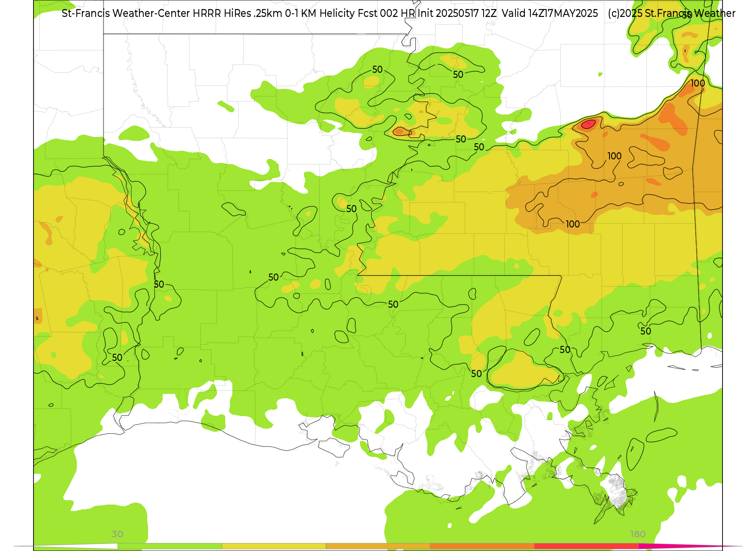Click the white arrow at the color bar's low end
Image resolution: width=756 pixels, height=551 pixels.
click(x=66, y=546)
